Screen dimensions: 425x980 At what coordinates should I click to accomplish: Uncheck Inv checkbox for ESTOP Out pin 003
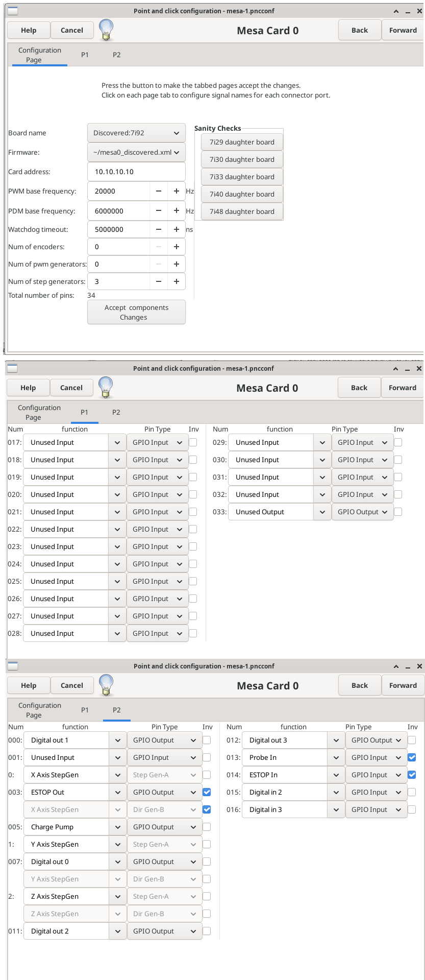click(x=207, y=792)
